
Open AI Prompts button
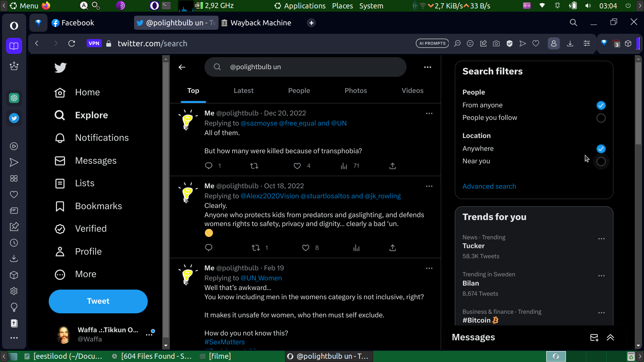click(432, 43)
